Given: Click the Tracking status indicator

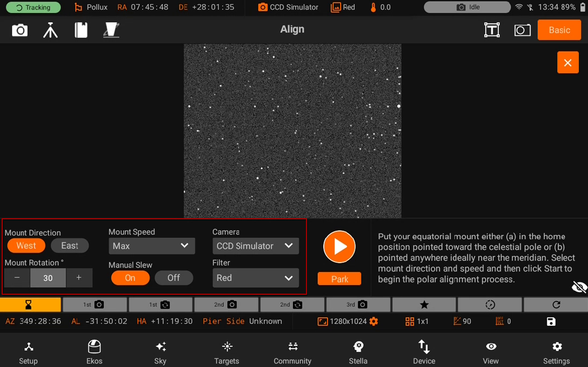Looking at the screenshot, I should [x=33, y=8].
